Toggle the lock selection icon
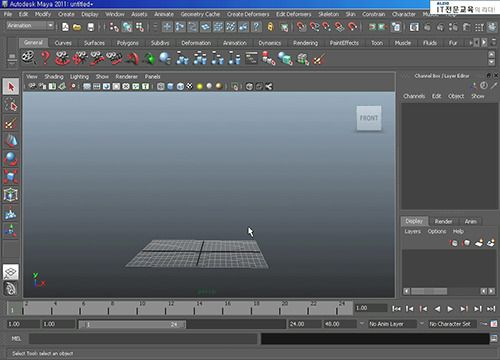 tap(270, 27)
